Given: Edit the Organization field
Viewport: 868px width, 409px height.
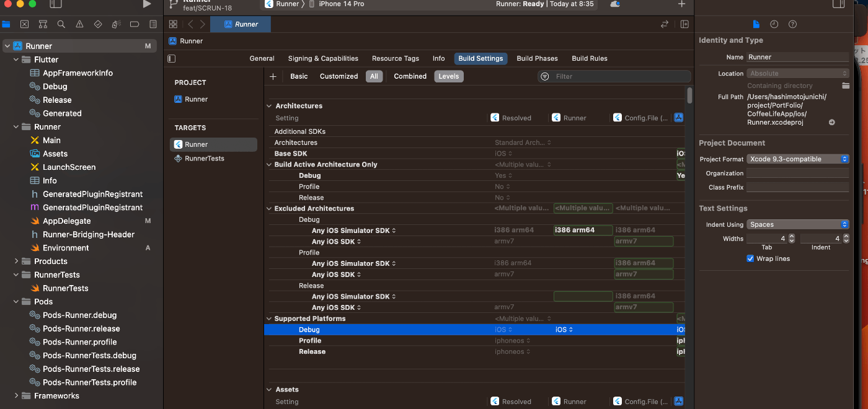Looking at the screenshot, I should (798, 174).
